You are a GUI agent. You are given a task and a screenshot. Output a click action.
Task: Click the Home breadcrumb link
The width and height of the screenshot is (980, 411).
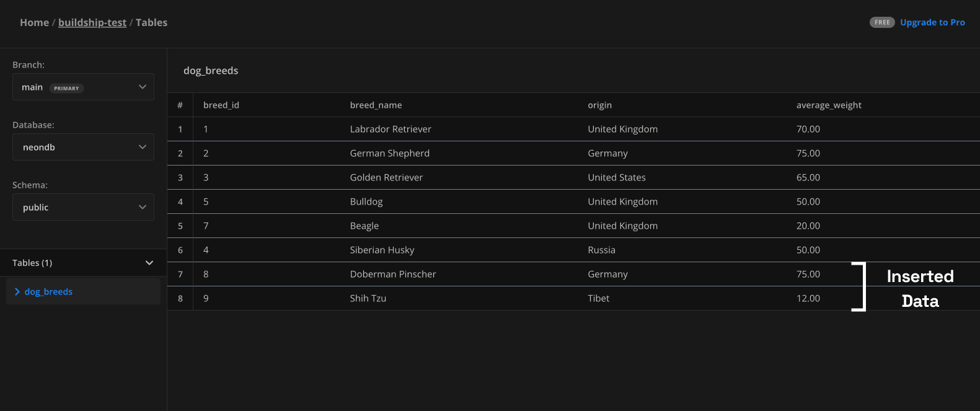tap(34, 23)
